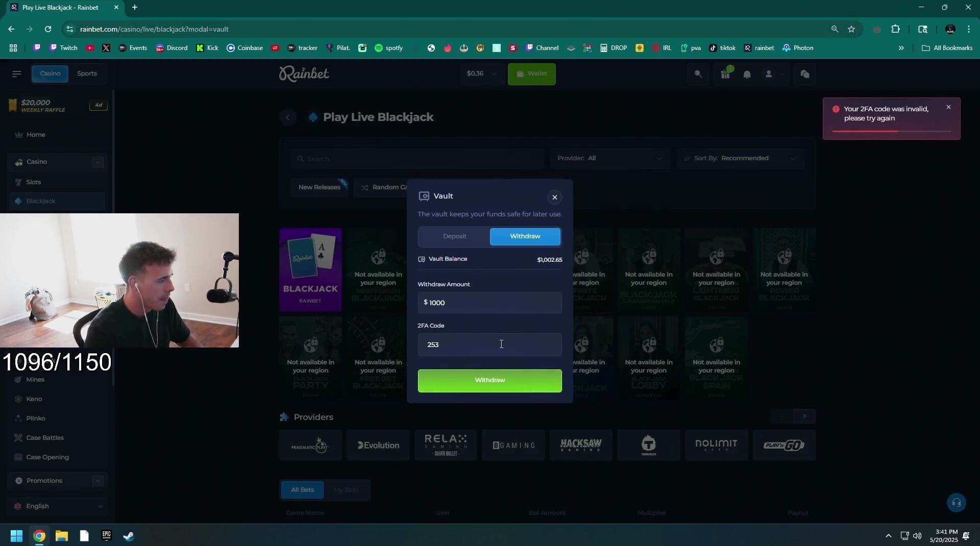Switch to the Sports tab
Viewport: 980px width, 546px height.
87,73
